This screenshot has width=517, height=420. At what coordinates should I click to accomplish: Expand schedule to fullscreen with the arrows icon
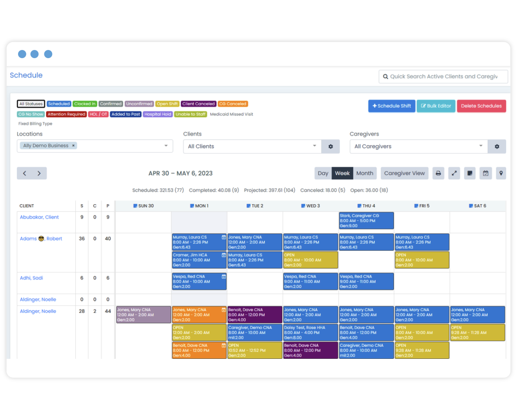tap(454, 173)
